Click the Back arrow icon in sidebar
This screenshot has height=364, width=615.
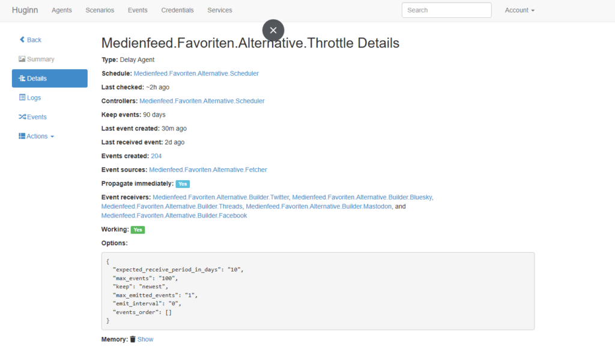click(x=22, y=40)
